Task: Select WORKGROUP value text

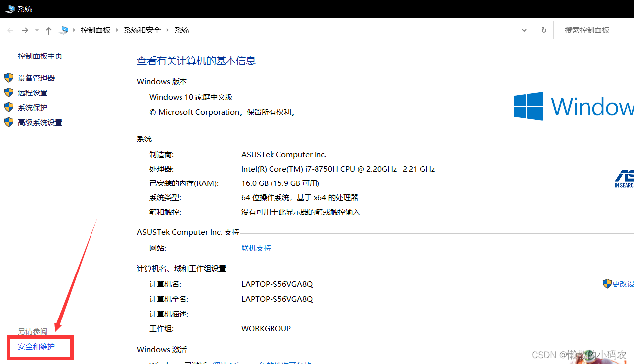Action: click(266, 328)
